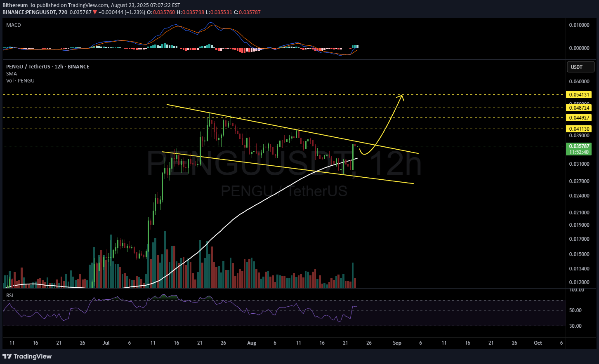This screenshot has width=599, height=364.
Task: Click the 0.054131 price level label
Action: 579,95
